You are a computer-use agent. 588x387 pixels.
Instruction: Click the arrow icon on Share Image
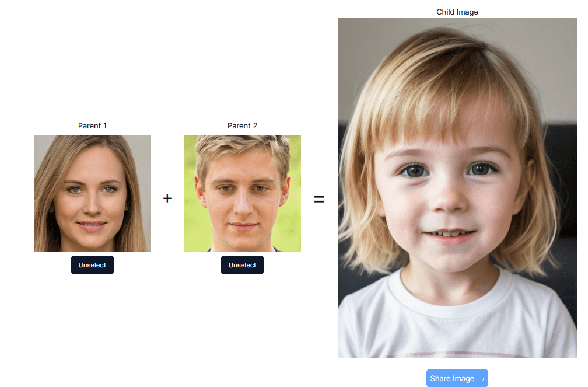coord(481,379)
